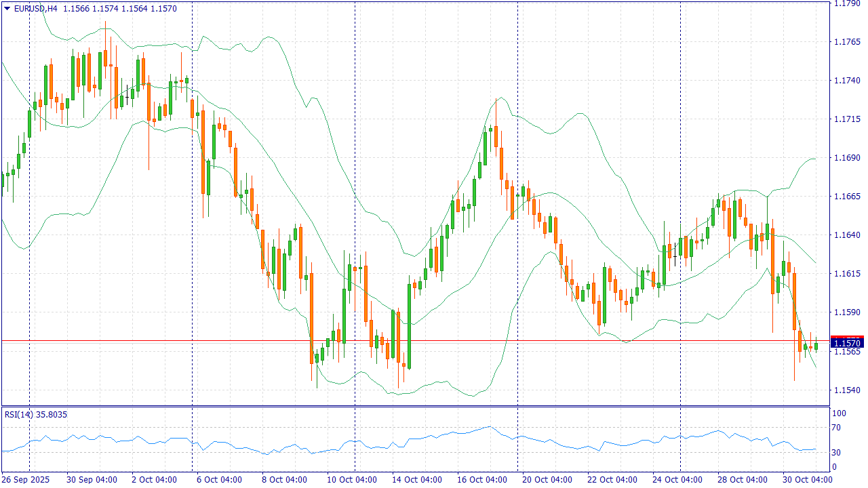Click the 100 label on the RSI scale
Image resolution: width=868 pixels, height=488 pixels.
tap(839, 413)
